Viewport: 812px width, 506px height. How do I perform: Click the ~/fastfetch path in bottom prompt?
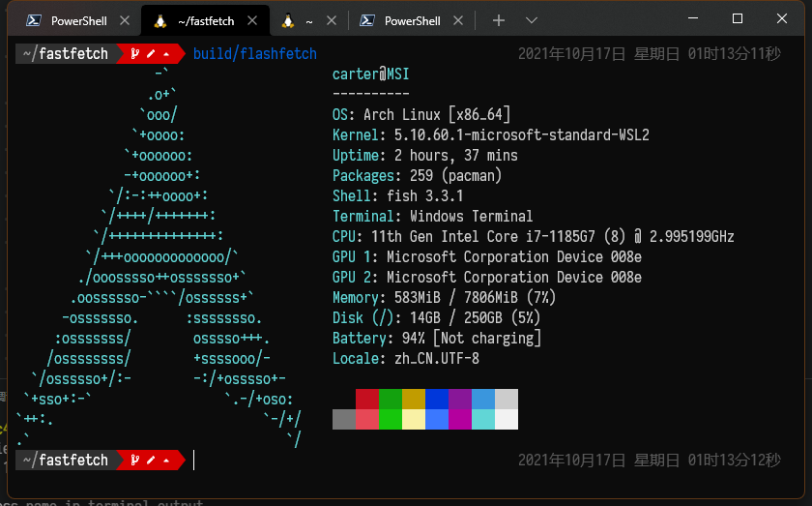coord(66,461)
